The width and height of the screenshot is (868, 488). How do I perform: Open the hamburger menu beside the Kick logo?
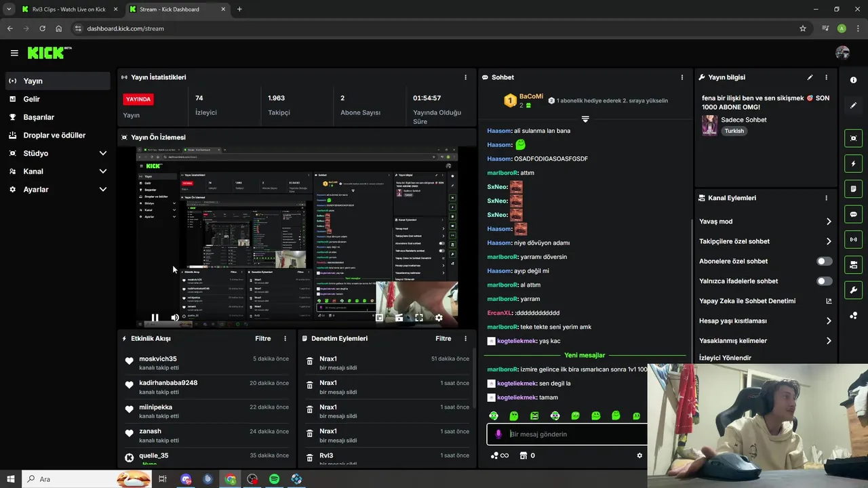14,53
